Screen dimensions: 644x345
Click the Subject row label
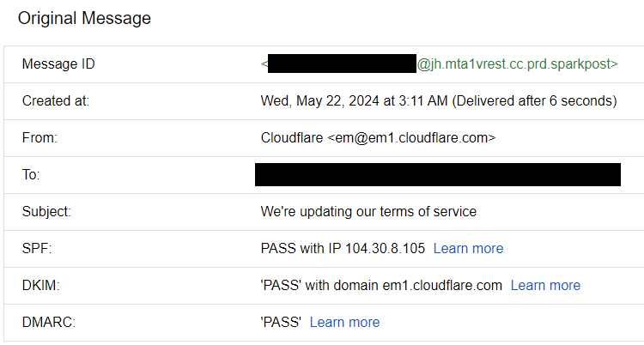tap(46, 212)
